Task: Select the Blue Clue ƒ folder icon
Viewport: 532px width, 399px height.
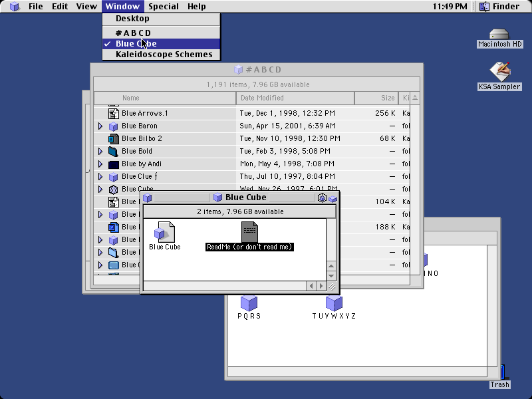Action: click(x=113, y=177)
